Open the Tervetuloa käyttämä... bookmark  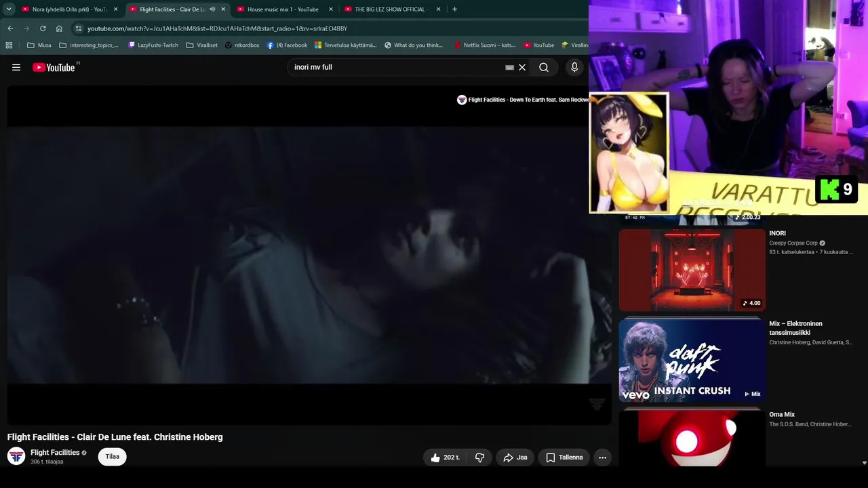[x=346, y=45]
